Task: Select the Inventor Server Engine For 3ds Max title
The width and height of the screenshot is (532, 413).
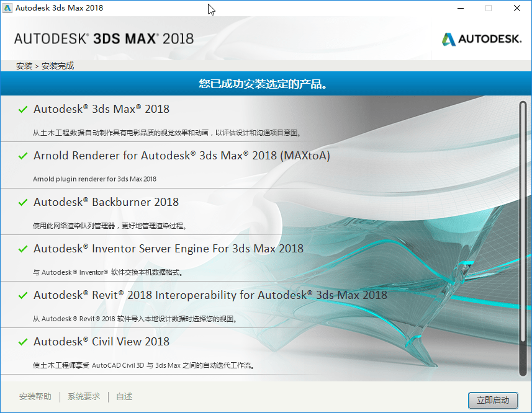Action: coord(169,249)
